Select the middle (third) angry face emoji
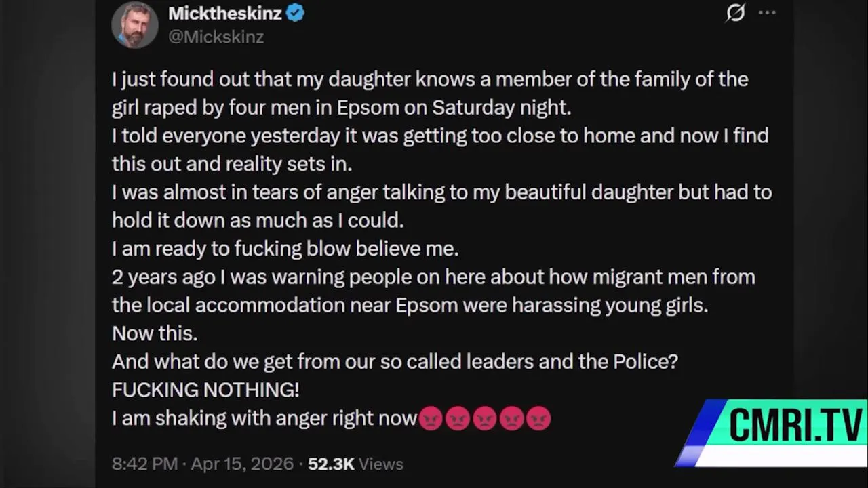This screenshot has height=488, width=868. [x=484, y=419]
